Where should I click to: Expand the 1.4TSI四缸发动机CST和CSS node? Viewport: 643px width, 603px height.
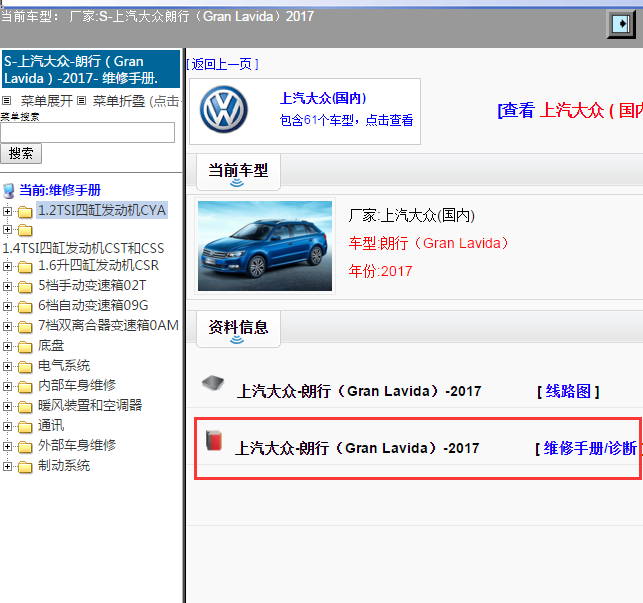click(7, 229)
